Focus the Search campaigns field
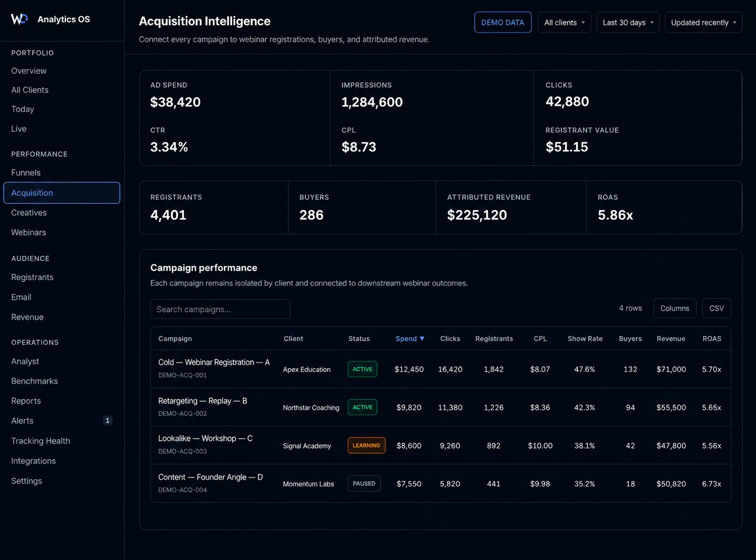 [220, 309]
